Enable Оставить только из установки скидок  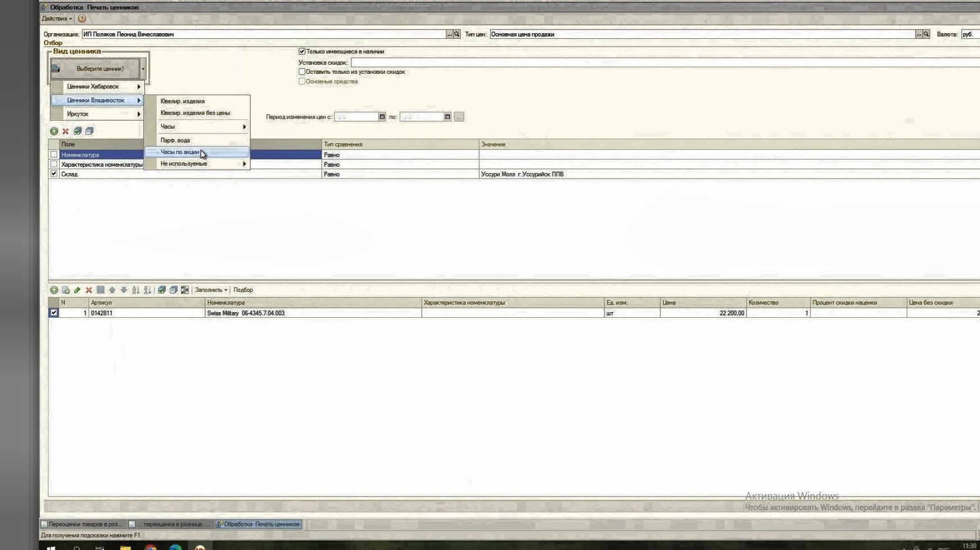pyautogui.click(x=302, y=72)
